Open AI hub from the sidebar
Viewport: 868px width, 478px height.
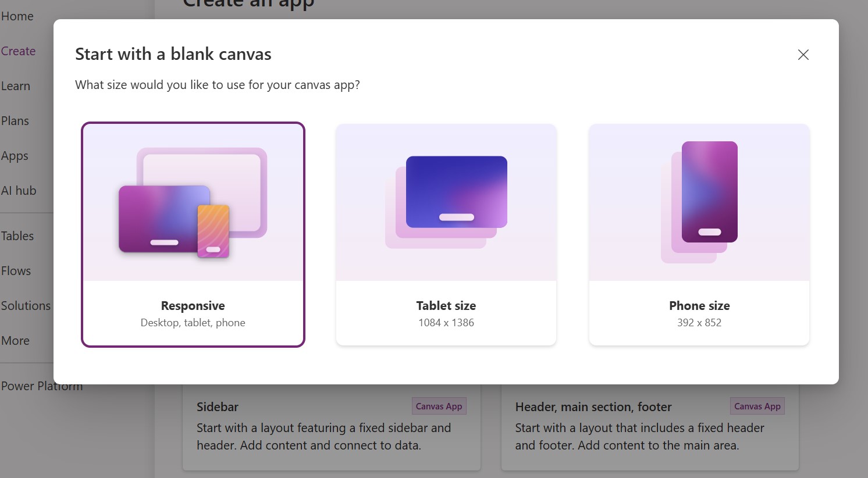(19, 190)
